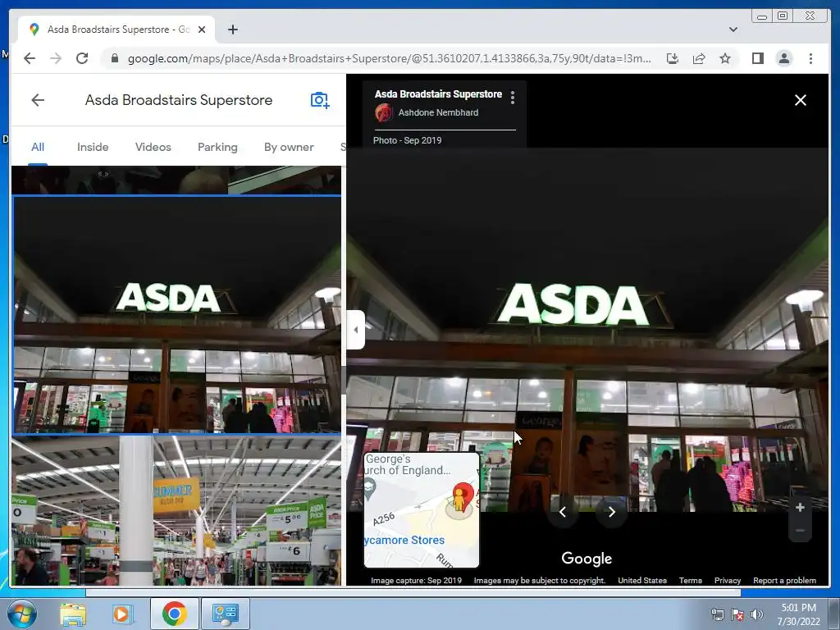Click the photo list vertical scrollbar

(x=344, y=381)
